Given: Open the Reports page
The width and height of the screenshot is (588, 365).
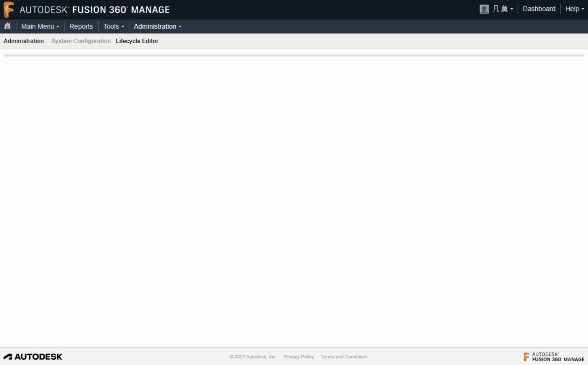Looking at the screenshot, I should [x=81, y=26].
